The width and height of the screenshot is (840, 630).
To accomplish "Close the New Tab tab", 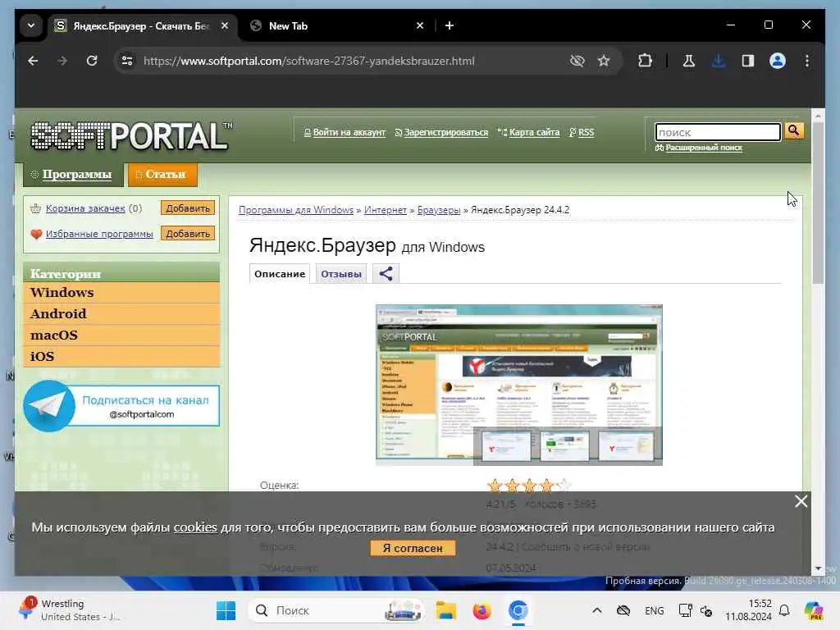I will click(x=420, y=25).
